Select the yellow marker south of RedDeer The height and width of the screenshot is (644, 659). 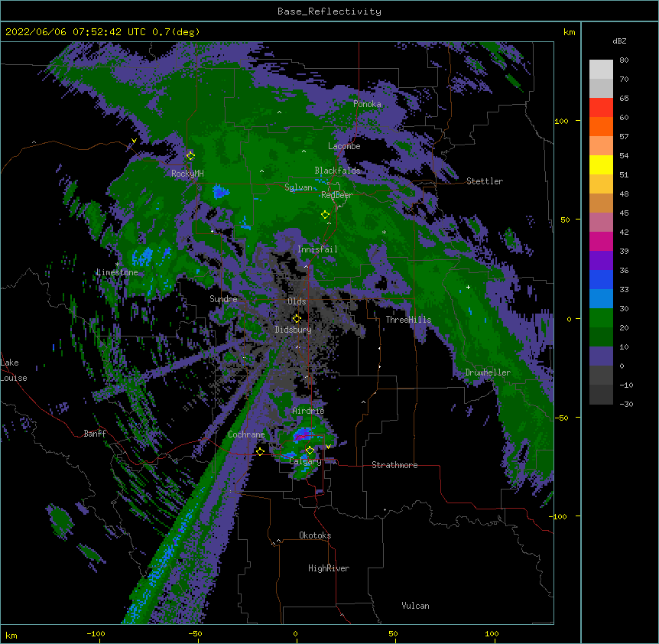(325, 215)
